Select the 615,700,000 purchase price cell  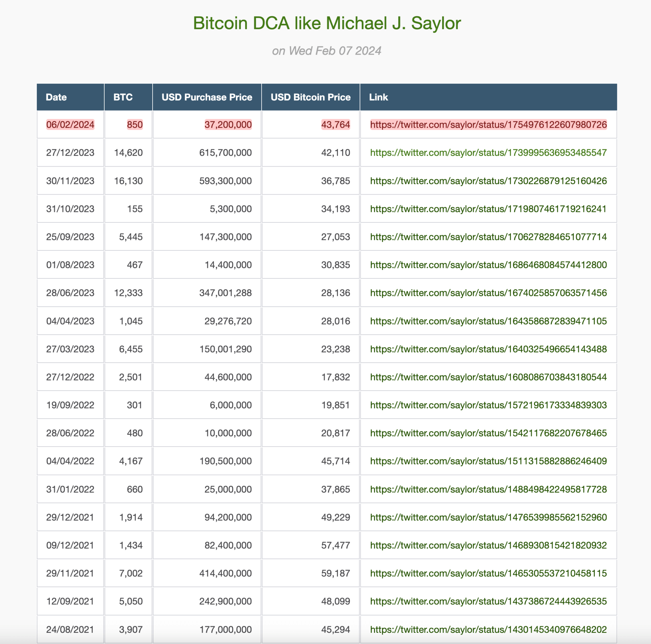pyautogui.click(x=207, y=153)
